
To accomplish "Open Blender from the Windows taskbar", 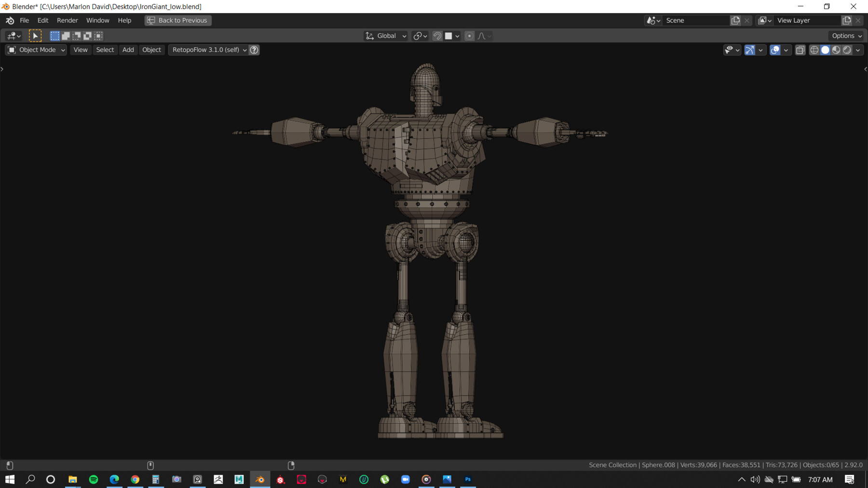I will (x=260, y=479).
